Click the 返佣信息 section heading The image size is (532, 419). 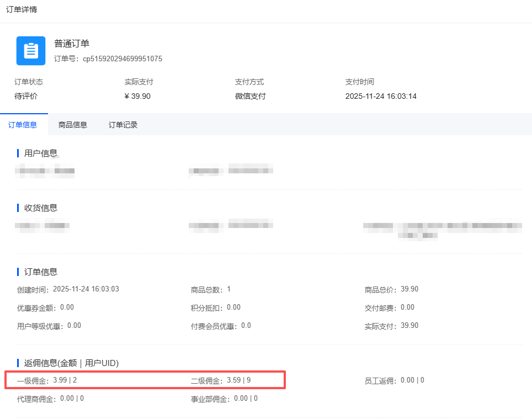(x=71, y=363)
